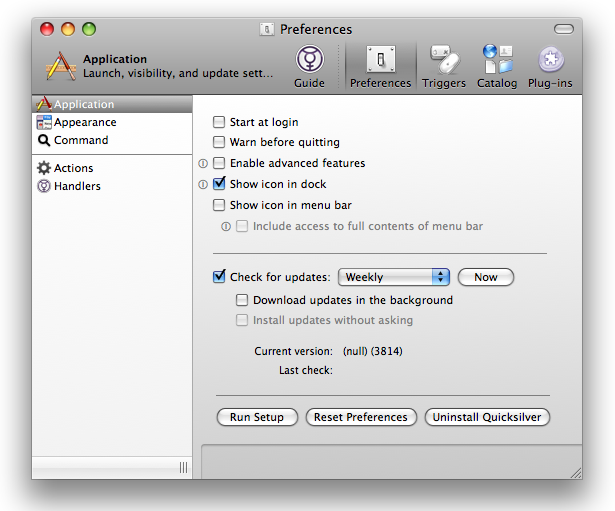This screenshot has width=615, height=511.
Task: Click the green zoom window button
Action: (x=89, y=29)
